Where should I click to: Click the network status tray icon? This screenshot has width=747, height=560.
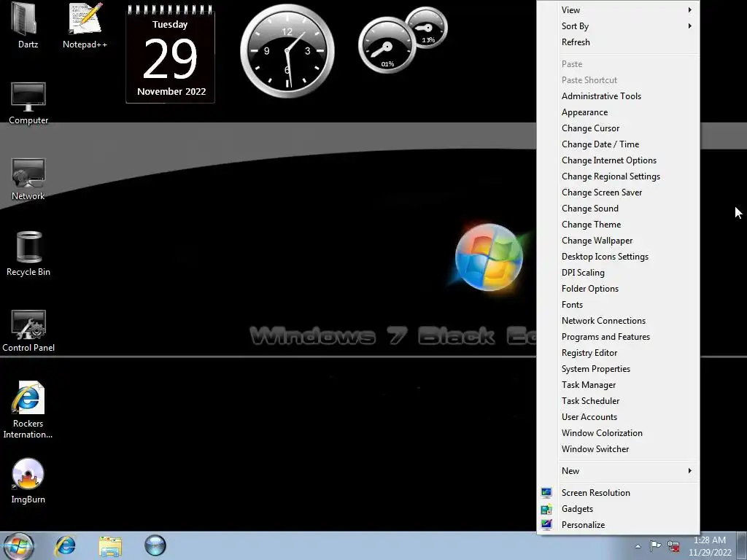click(x=673, y=545)
